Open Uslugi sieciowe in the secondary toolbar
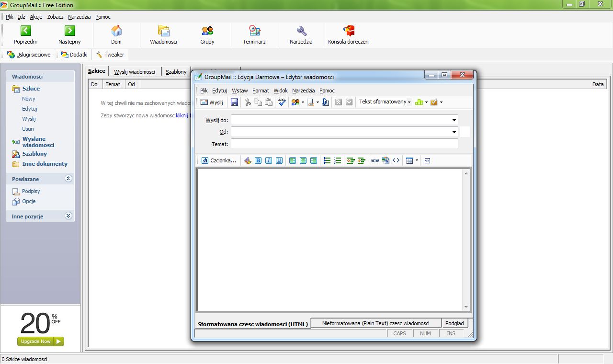Screen dimensions: 613x364 [x=29, y=55]
